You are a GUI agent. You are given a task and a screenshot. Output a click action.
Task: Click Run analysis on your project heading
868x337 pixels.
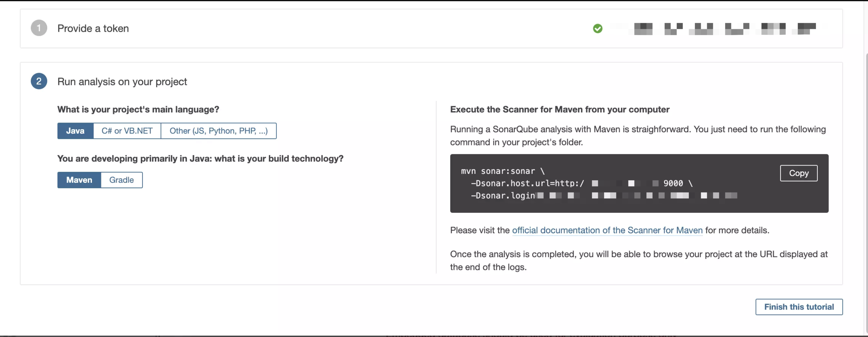pyautogui.click(x=122, y=81)
